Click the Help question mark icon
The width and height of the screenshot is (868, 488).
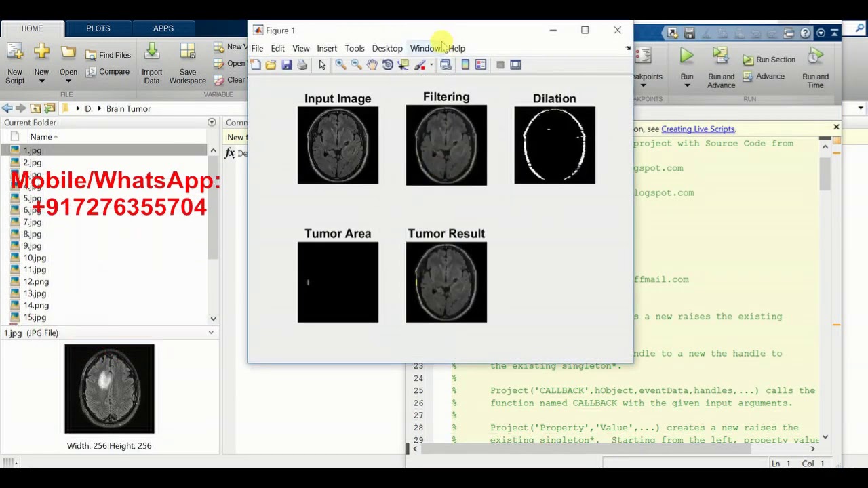coord(805,33)
